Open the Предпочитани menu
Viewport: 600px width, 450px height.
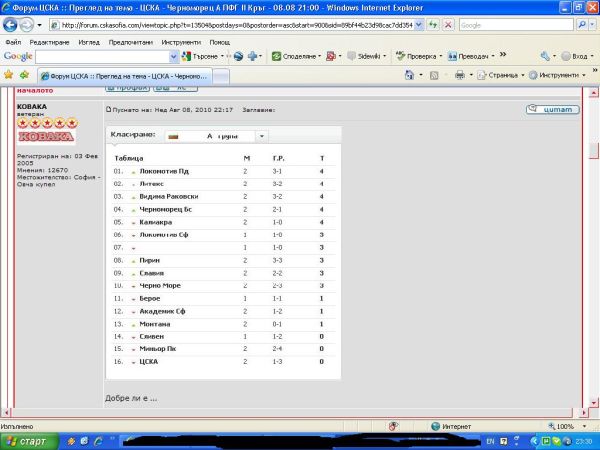click(x=130, y=42)
